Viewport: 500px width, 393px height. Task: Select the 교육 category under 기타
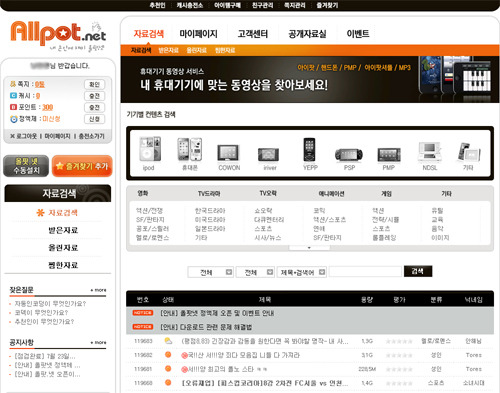437,220
